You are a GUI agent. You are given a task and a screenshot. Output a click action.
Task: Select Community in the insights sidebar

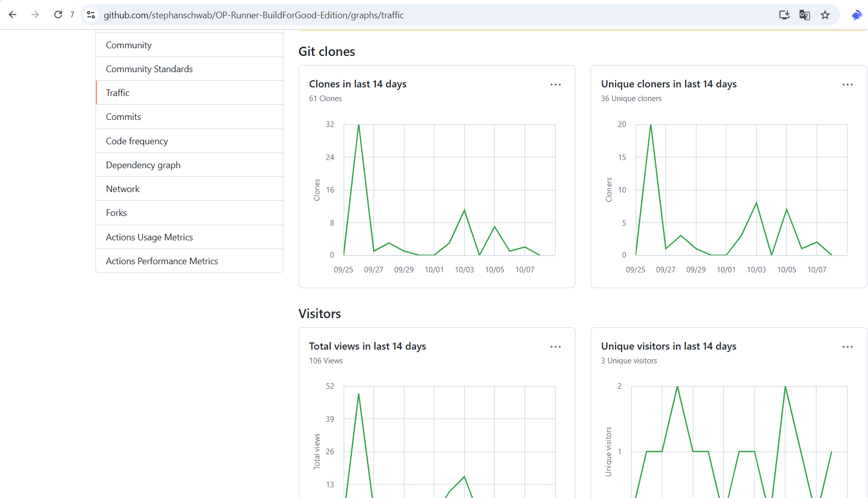coord(128,45)
